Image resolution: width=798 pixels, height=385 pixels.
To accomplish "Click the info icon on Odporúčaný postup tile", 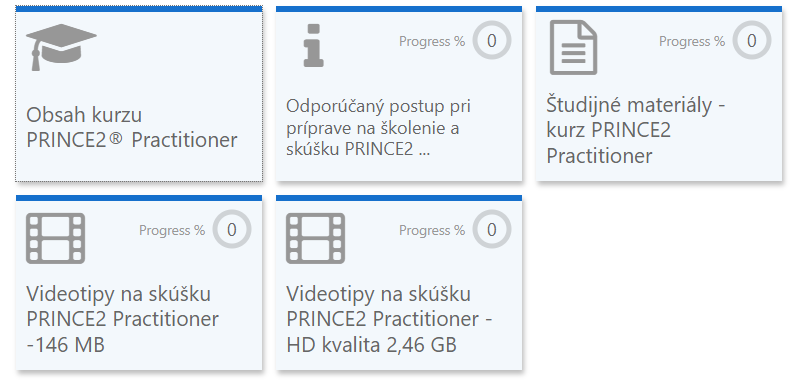I will (x=314, y=46).
